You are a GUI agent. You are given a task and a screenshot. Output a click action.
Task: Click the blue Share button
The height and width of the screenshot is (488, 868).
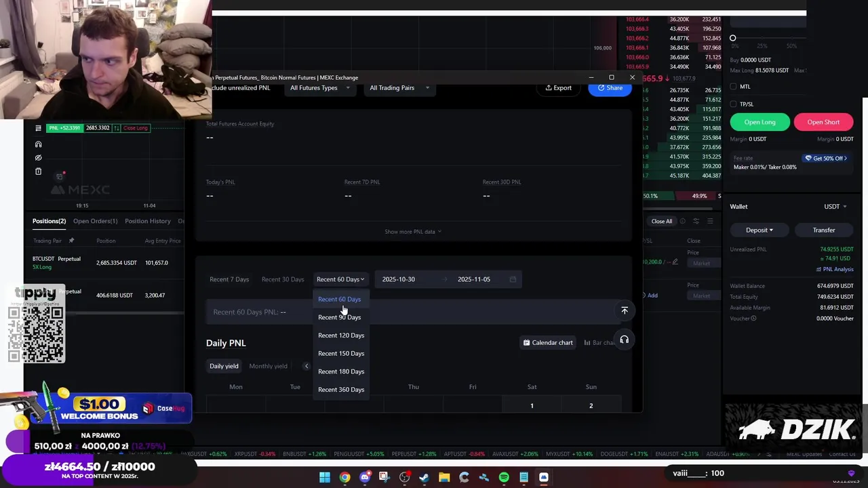(x=610, y=87)
